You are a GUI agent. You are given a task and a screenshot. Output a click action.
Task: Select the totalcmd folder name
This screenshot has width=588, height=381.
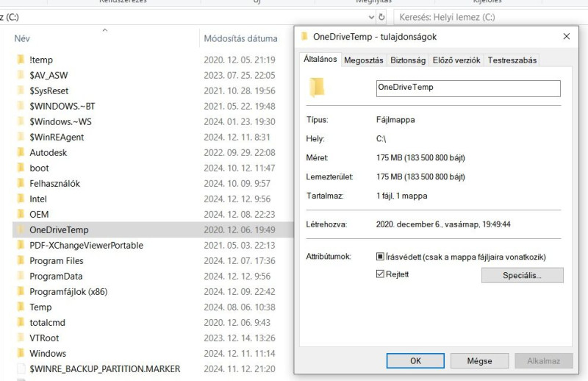click(48, 322)
